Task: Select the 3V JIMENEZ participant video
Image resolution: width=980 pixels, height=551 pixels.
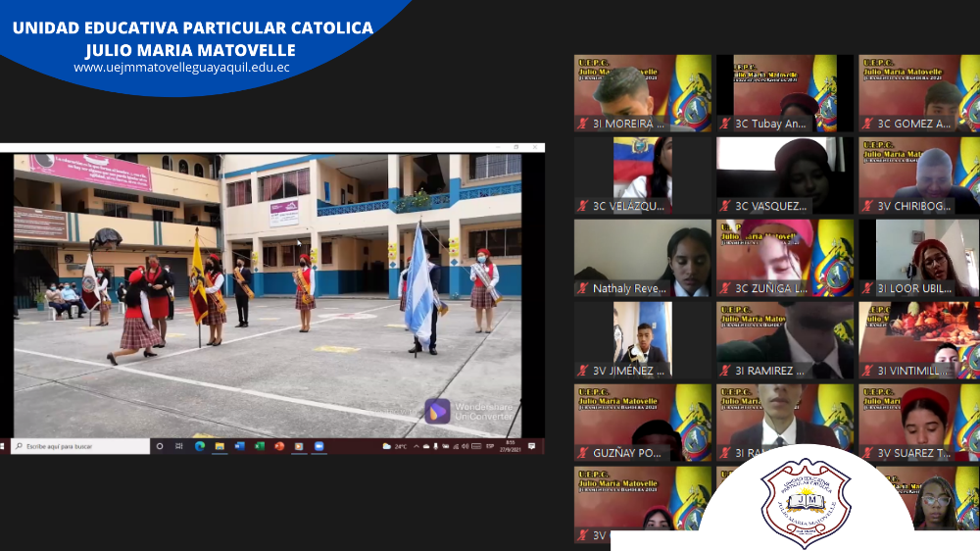Action: tap(643, 340)
